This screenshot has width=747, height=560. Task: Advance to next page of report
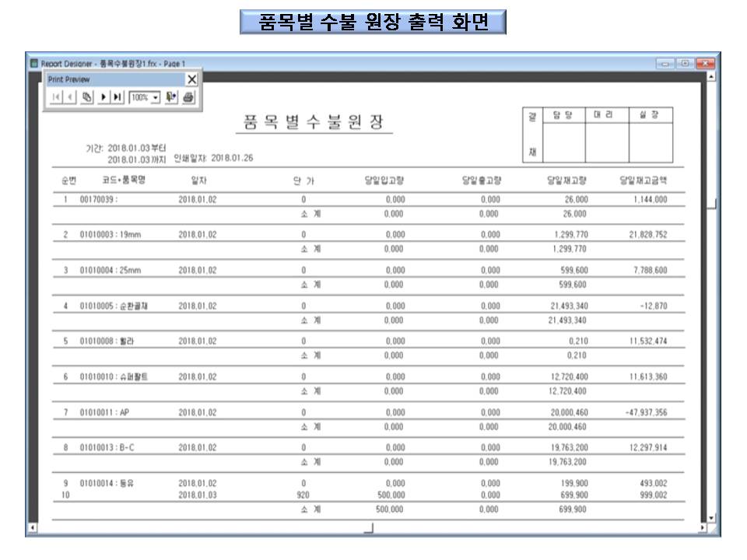[103, 97]
